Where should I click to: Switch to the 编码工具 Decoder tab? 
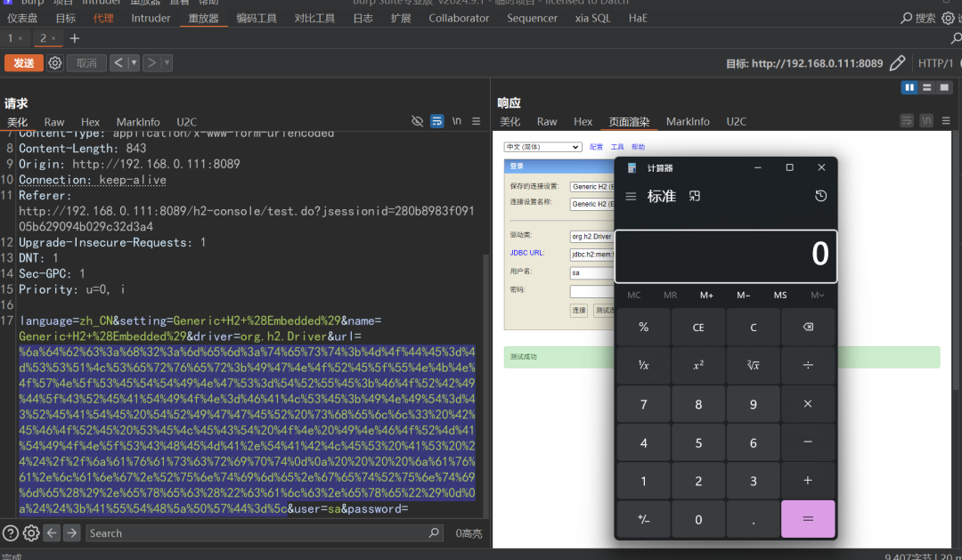[257, 18]
